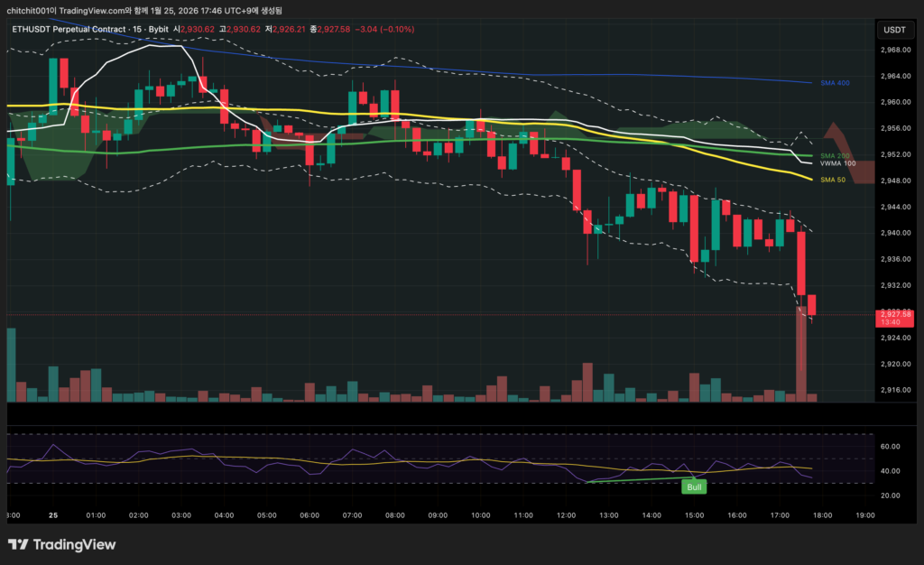Click the green Bull divergence label
The image size is (924, 565).
(693, 486)
